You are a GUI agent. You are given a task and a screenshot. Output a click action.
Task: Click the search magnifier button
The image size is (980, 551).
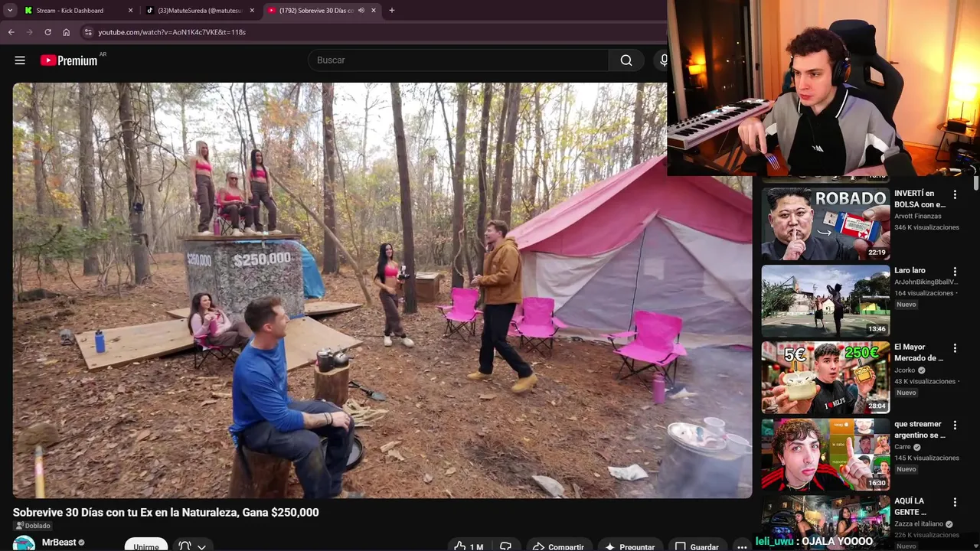(626, 60)
